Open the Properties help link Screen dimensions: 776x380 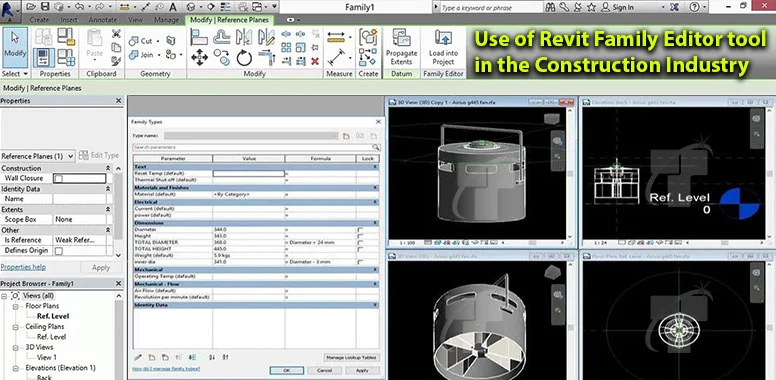coord(23,267)
